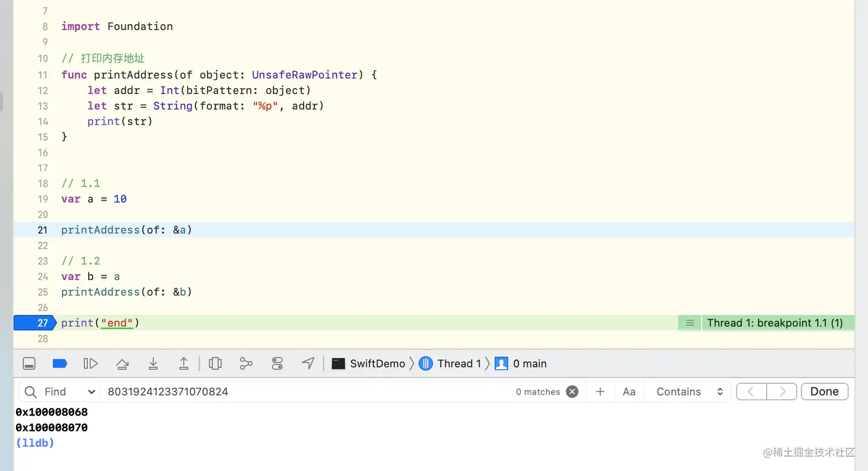Click the var a = 10 line
This screenshot has width=868, height=471.
coord(94,199)
